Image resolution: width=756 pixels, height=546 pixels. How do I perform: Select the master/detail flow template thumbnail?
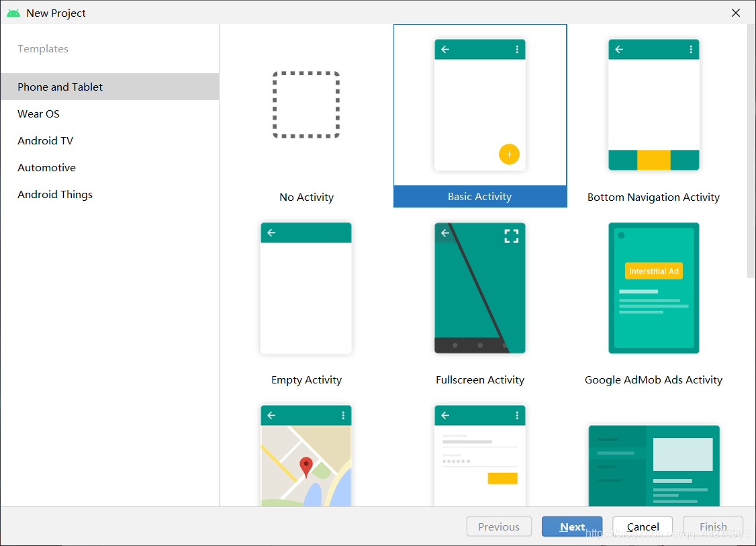coord(654,465)
